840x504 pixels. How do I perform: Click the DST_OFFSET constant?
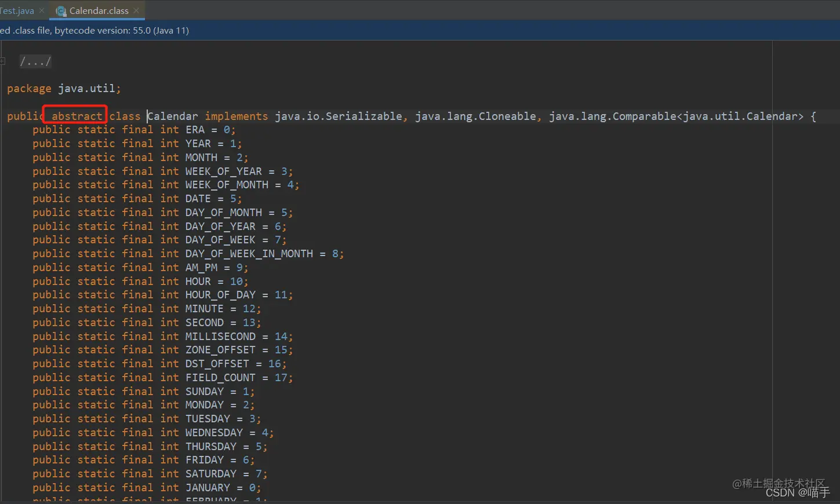[x=217, y=364]
